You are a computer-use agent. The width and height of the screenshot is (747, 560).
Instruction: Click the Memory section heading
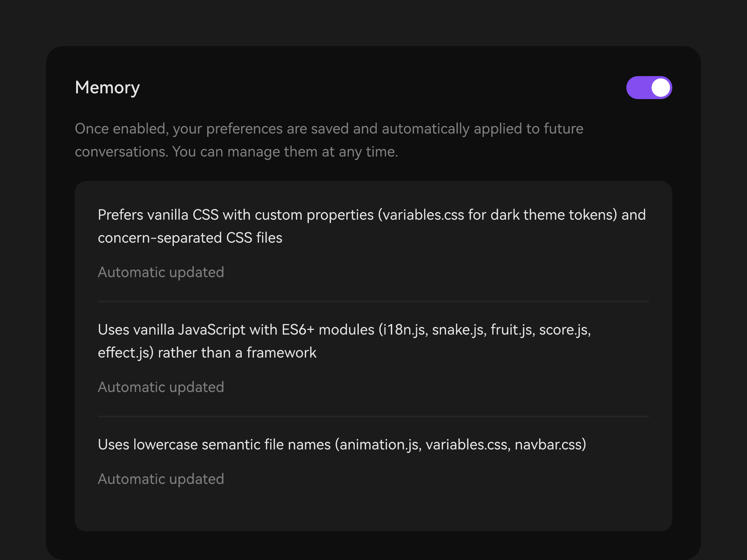[107, 88]
